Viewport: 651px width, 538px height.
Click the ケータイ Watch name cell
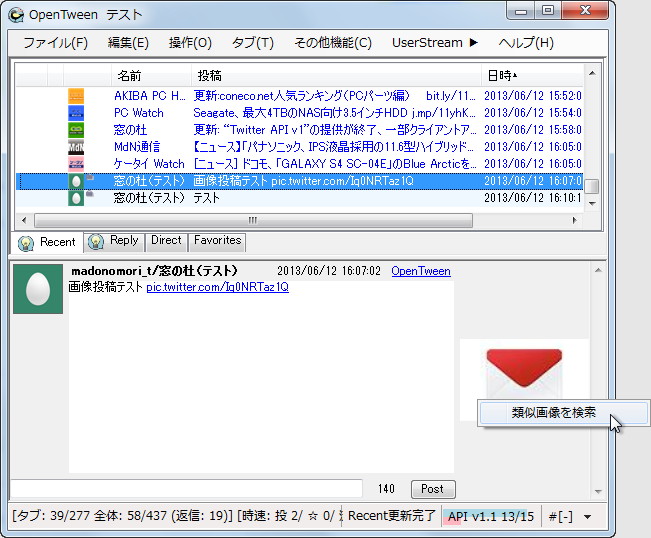click(x=149, y=164)
